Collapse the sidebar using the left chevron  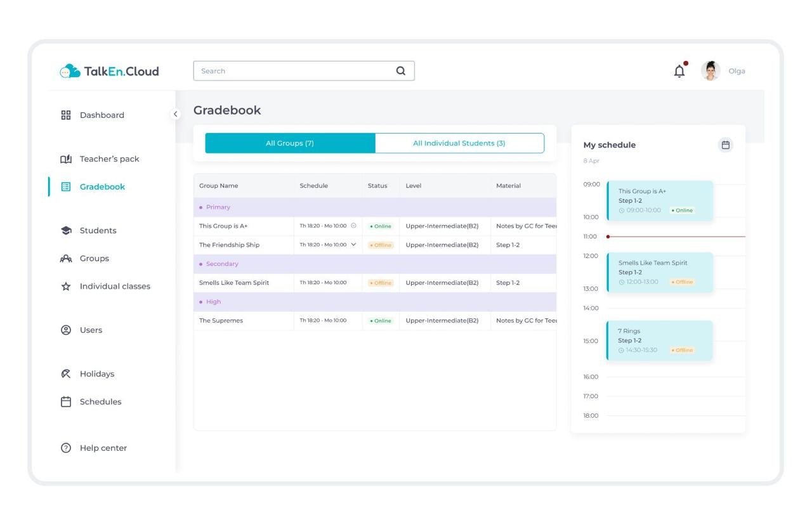(x=176, y=113)
